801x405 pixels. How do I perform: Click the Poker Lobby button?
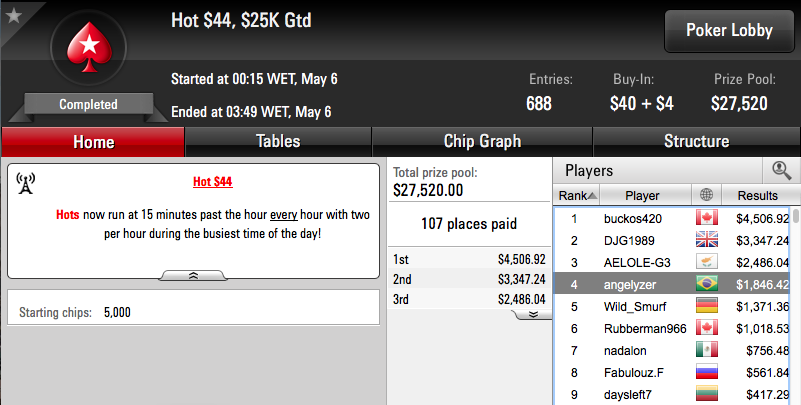[x=729, y=31]
